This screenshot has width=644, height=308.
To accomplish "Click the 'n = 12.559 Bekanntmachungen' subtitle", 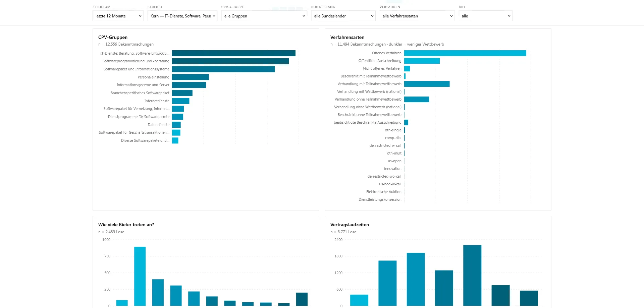I will coord(126,44).
